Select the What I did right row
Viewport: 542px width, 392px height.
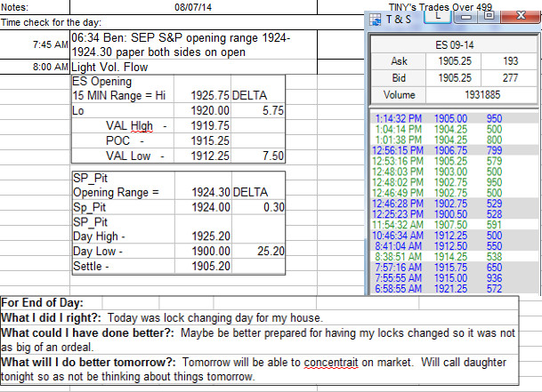[259, 317]
